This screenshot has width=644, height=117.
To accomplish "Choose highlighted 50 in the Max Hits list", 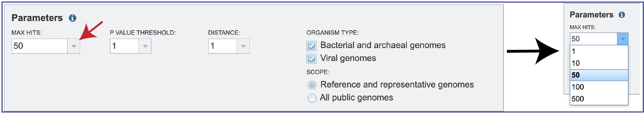I will pos(599,75).
